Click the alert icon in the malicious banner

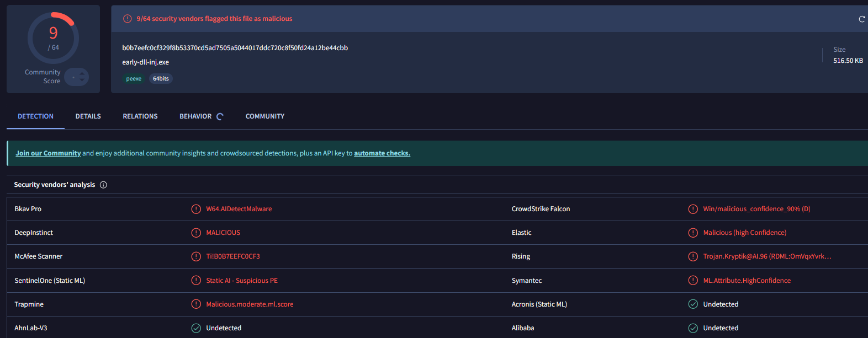click(x=127, y=19)
